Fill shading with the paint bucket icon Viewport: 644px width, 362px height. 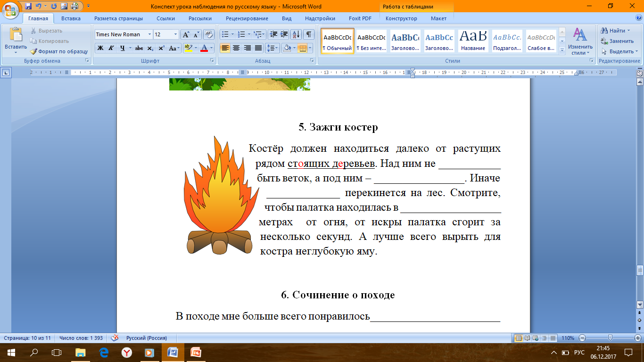tap(287, 48)
